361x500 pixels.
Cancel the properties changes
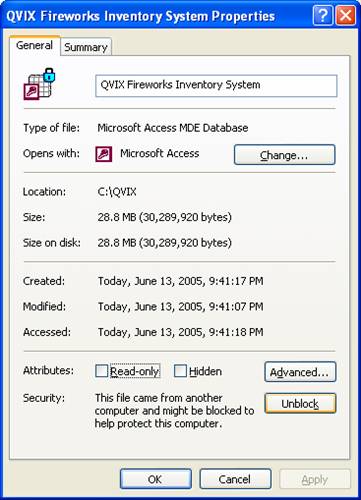(x=235, y=479)
